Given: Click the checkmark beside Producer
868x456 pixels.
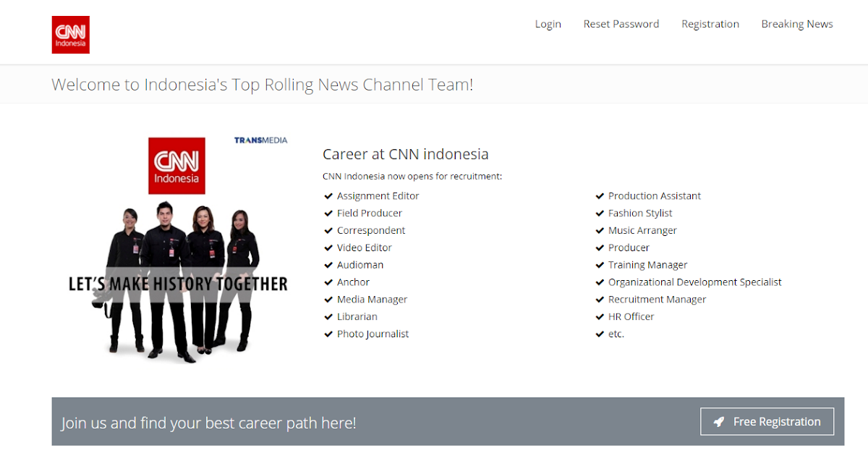Looking at the screenshot, I should [600, 248].
